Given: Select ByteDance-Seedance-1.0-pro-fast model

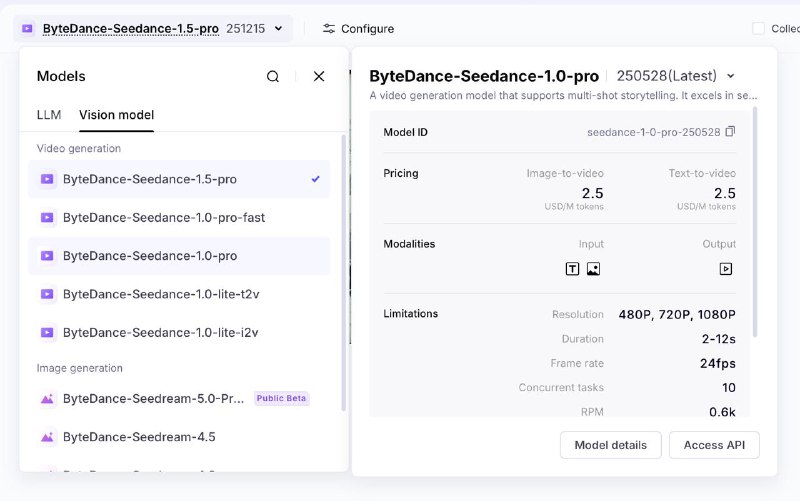Looking at the screenshot, I should tap(179, 218).
